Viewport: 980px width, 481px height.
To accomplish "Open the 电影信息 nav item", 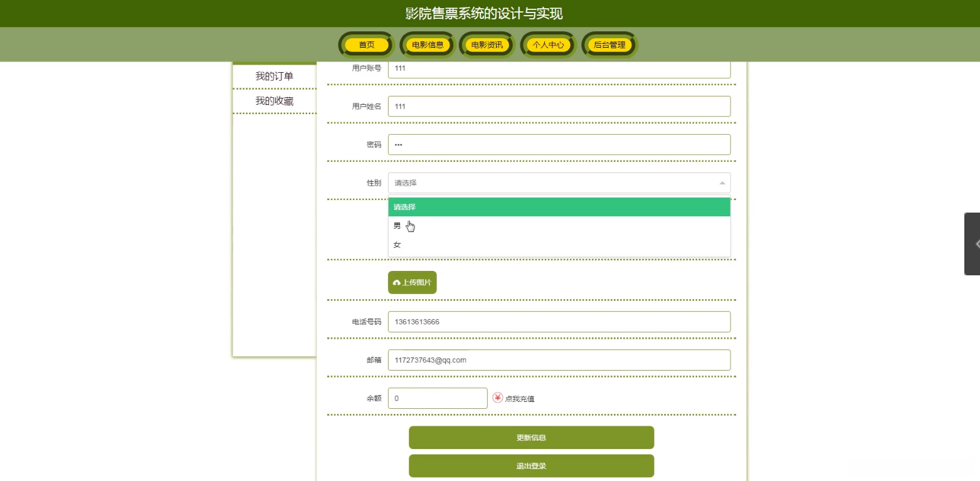I will (x=428, y=45).
